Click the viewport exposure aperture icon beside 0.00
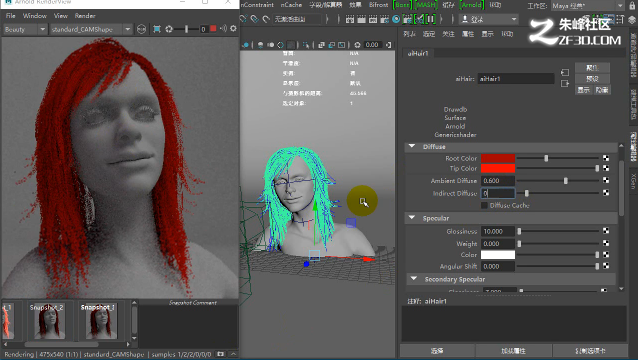Viewport: 638px width, 360px height. coord(357,45)
